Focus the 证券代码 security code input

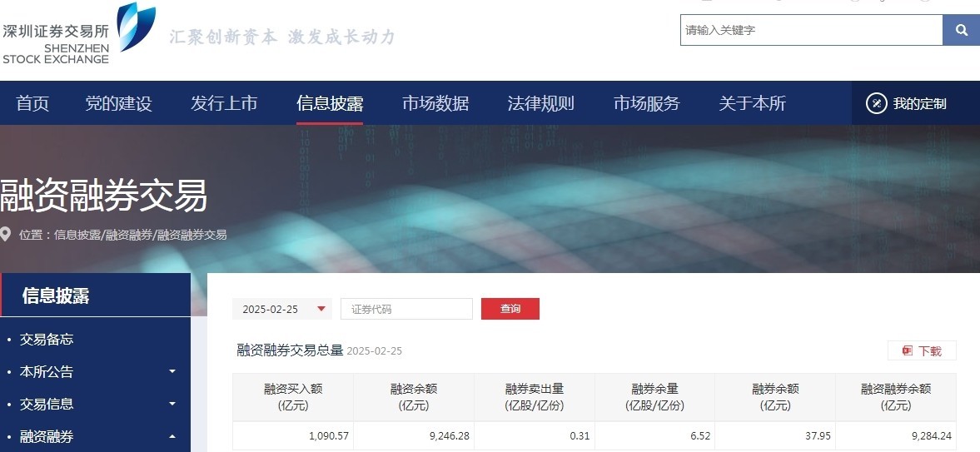[x=406, y=309]
